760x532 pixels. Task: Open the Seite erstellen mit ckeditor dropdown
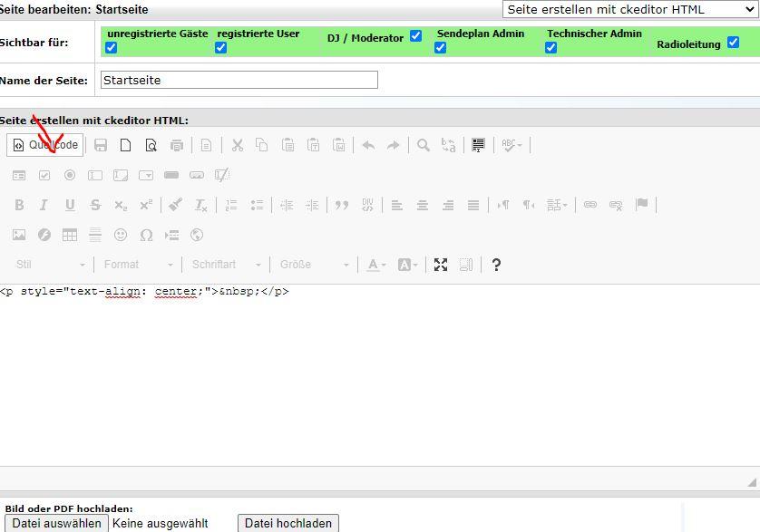click(629, 9)
